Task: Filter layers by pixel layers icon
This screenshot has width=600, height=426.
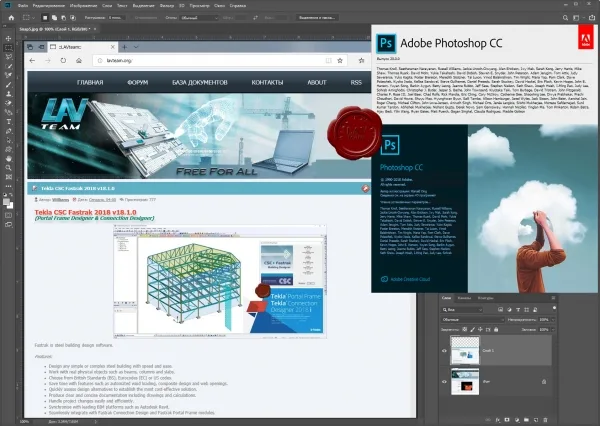Action: (x=500, y=310)
